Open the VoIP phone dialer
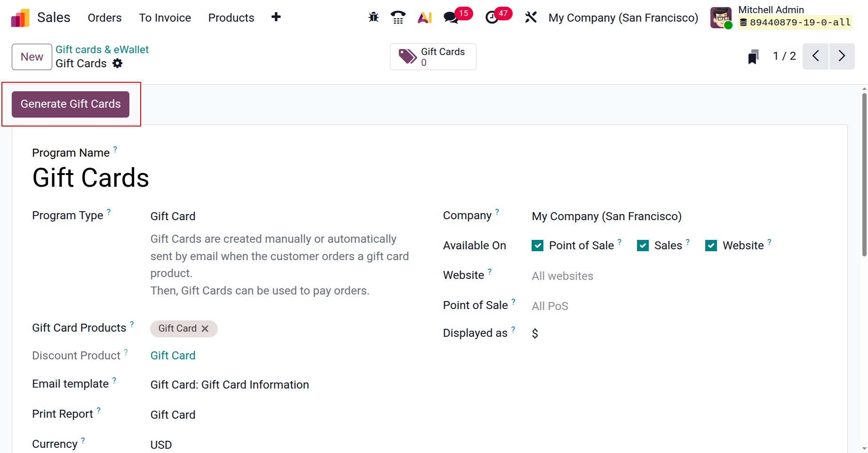Image resolution: width=868 pixels, height=453 pixels. click(398, 17)
